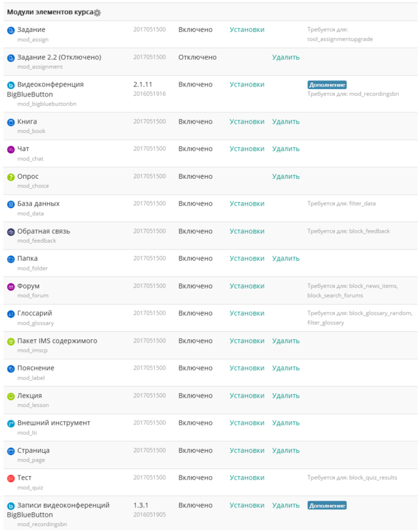Click the Дополнение badge for Видеоконференция BigBlueButton
This screenshot has height=530, width=420.
tap(327, 85)
